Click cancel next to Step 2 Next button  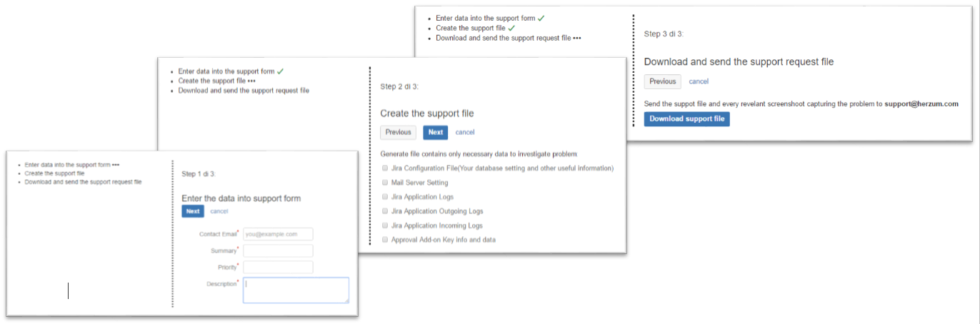click(465, 132)
